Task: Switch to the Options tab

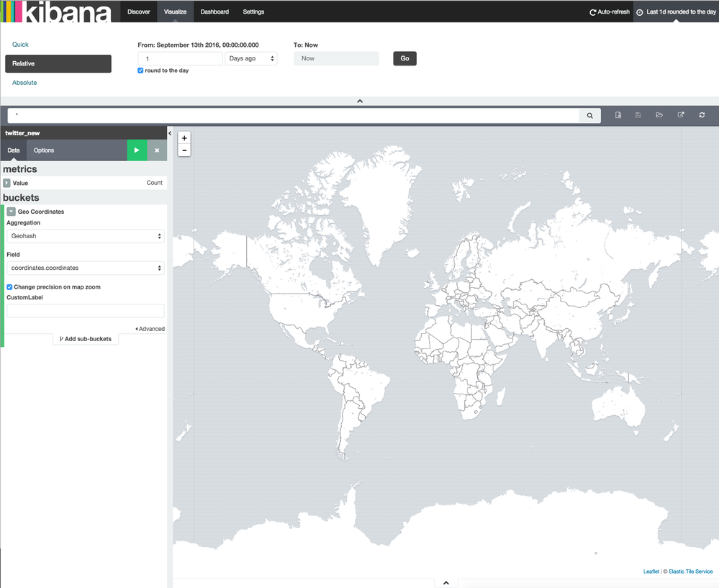Action: [43, 150]
